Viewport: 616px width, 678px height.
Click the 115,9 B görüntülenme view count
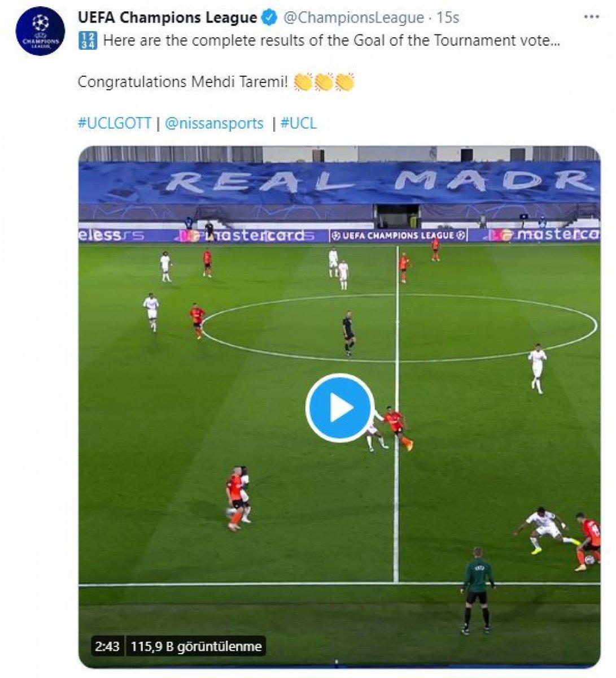pyautogui.click(x=195, y=646)
